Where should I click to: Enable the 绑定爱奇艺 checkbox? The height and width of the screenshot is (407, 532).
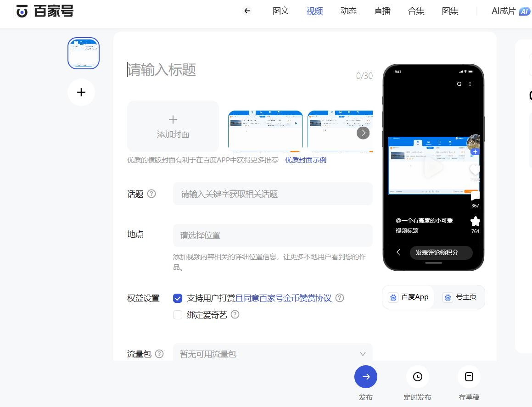click(x=178, y=315)
